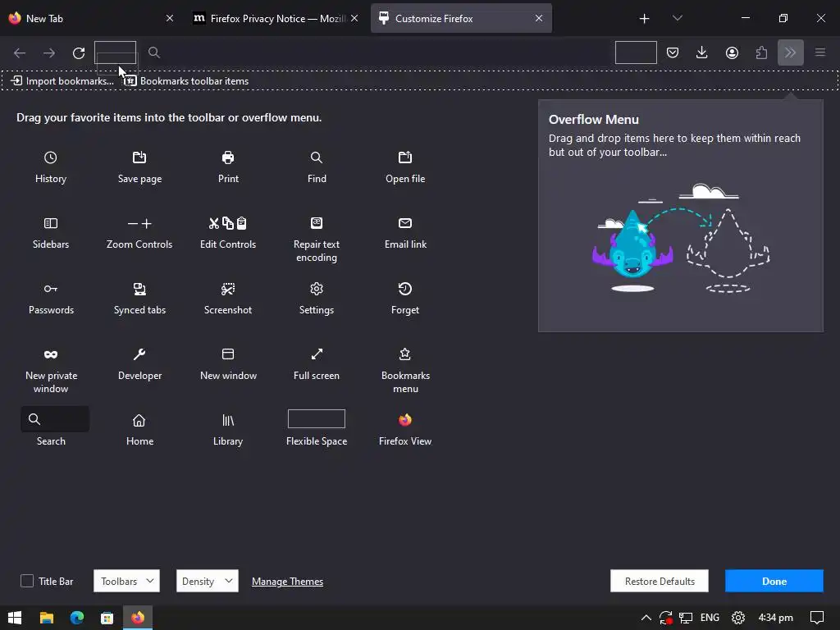Open the Windows notification center
This screenshot has height=630, width=840.
coord(816,618)
